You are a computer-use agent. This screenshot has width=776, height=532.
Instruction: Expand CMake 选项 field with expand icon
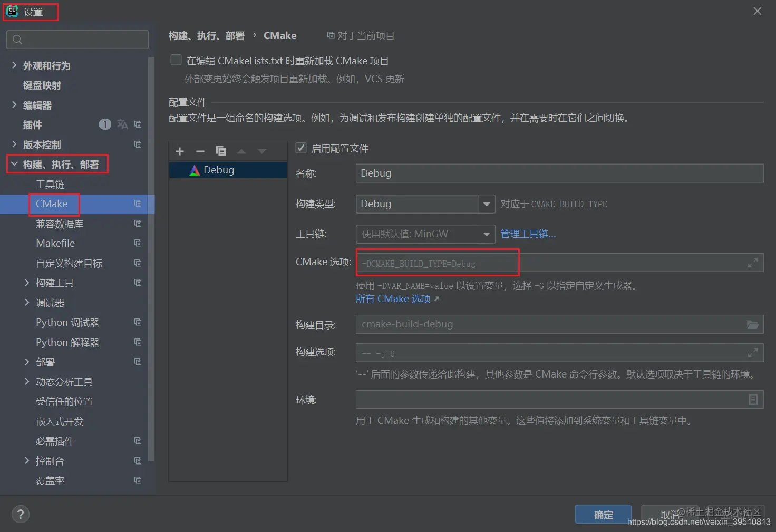[753, 262]
